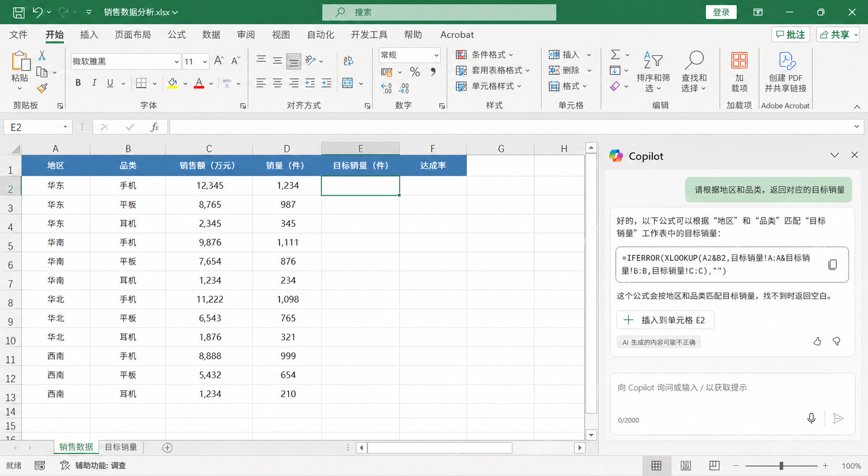
Task: Give thumbs up to Copilot response
Action: point(817,341)
